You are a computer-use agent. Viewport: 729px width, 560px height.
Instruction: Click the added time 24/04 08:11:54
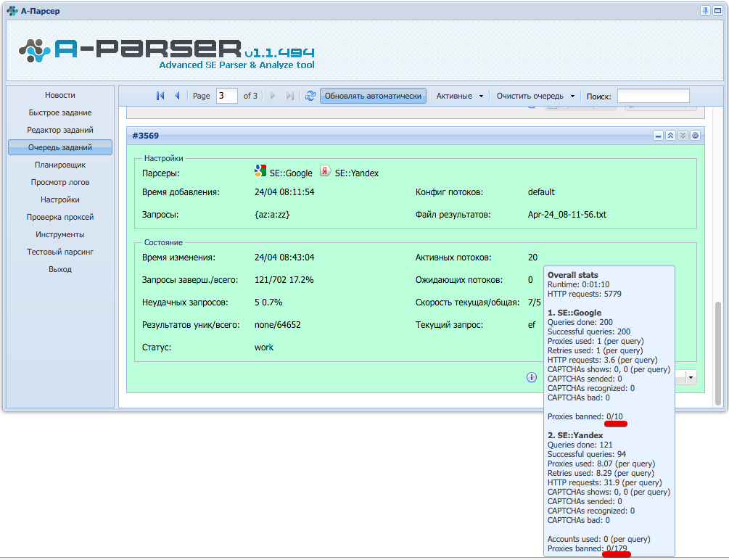284,192
